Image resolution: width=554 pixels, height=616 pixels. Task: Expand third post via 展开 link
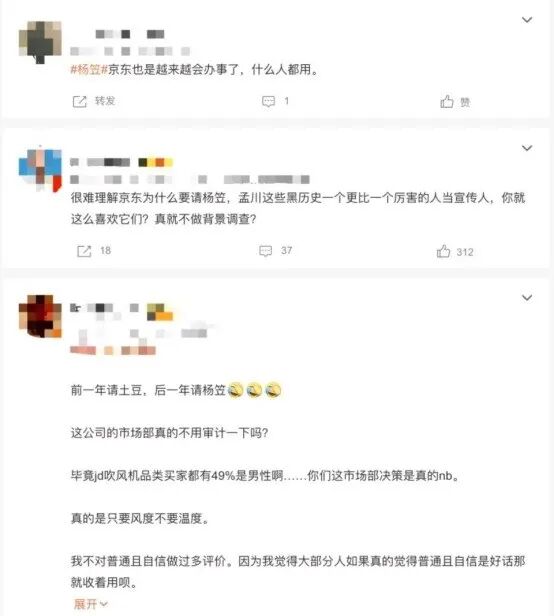coord(90,604)
